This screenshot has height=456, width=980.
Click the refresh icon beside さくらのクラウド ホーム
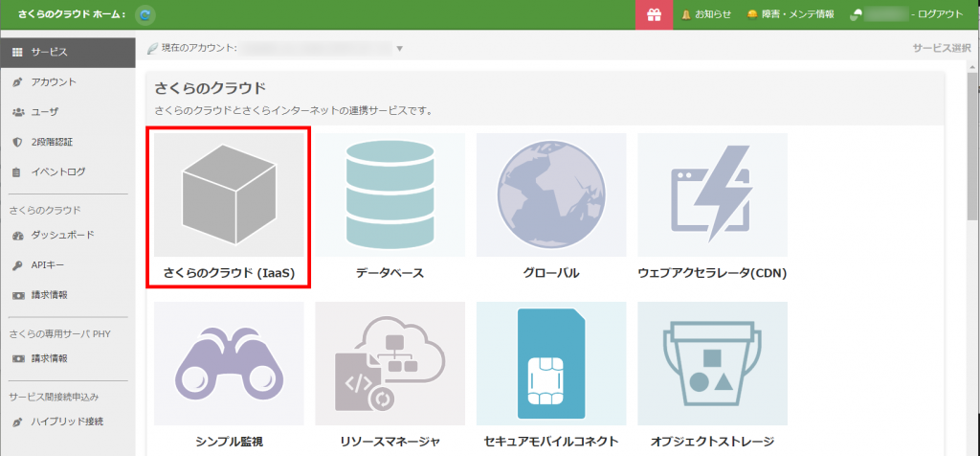click(x=145, y=15)
